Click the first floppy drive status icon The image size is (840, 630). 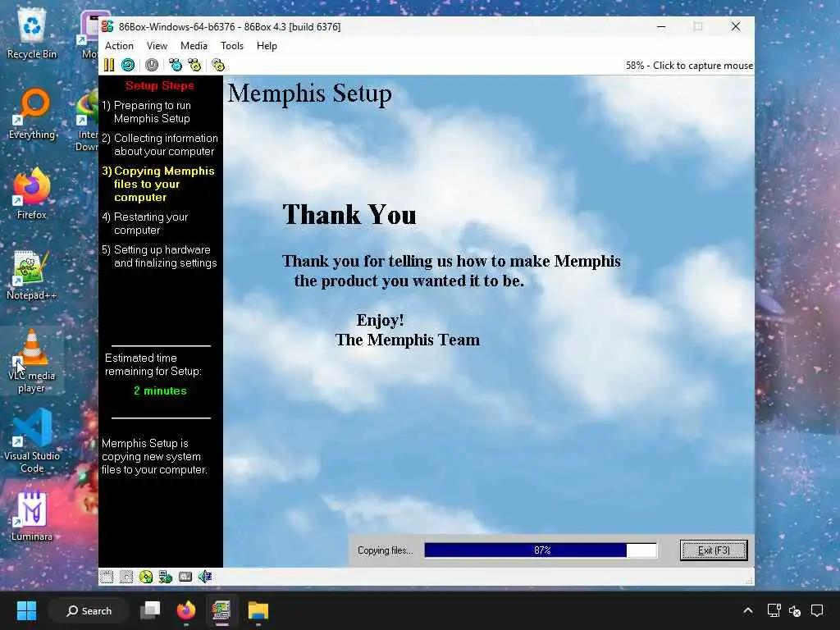coord(107,577)
